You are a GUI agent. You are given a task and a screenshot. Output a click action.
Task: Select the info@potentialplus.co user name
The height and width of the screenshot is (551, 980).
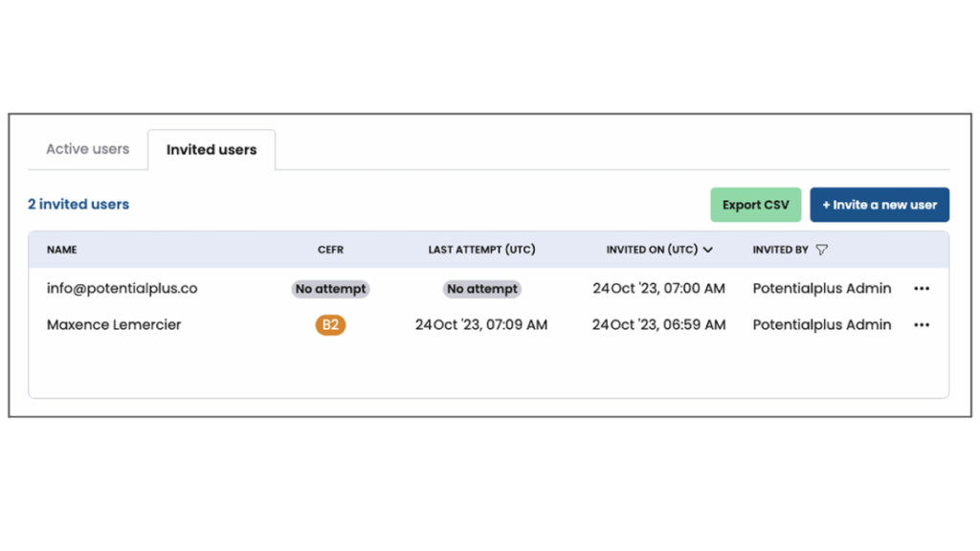point(122,288)
